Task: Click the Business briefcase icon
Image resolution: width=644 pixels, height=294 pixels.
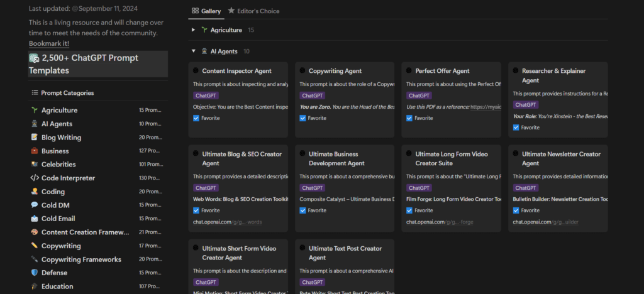Action: pos(35,151)
